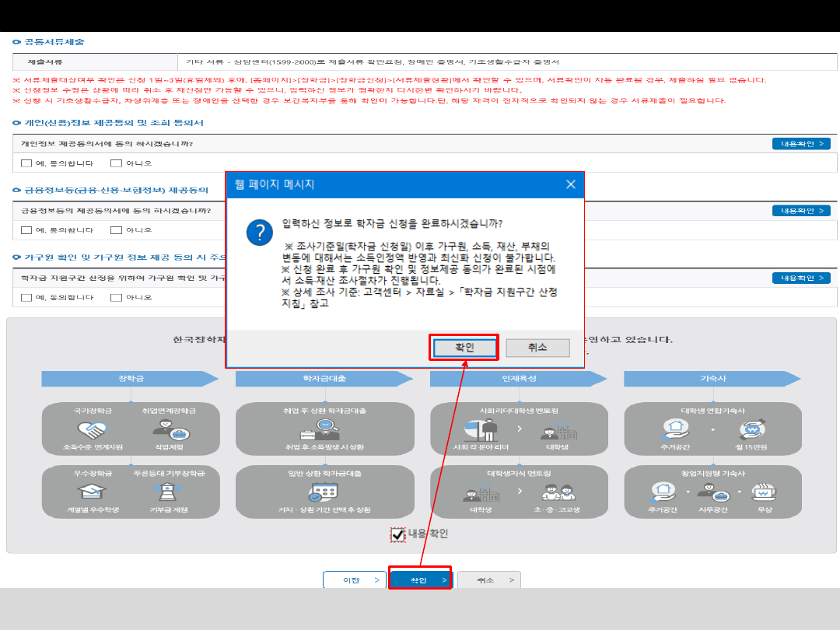The width and height of the screenshot is (840, 630).
Task: Click the blue question mark dialog icon
Action: (x=259, y=233)
